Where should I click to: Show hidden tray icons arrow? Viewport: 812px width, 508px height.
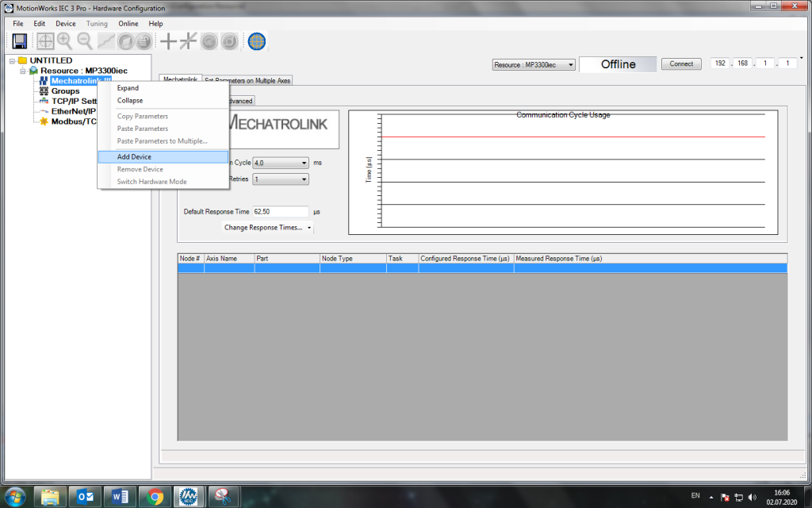coord(711,497)
